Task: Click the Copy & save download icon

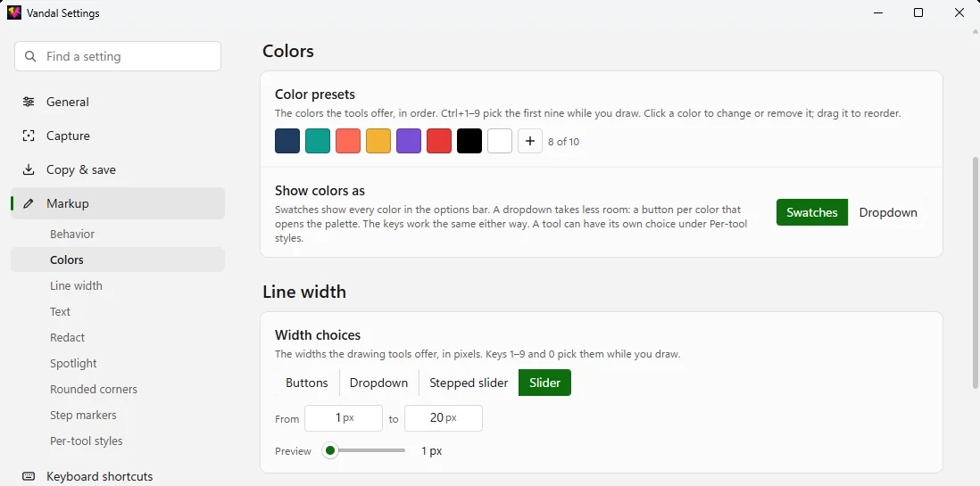Action: (x=29, y=169)
